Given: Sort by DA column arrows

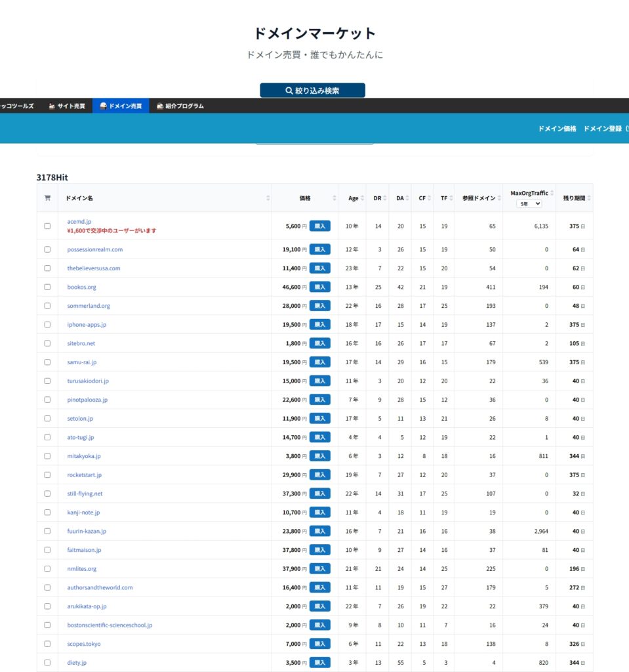Looking at the screenshot, I should [x=407, y=198].
